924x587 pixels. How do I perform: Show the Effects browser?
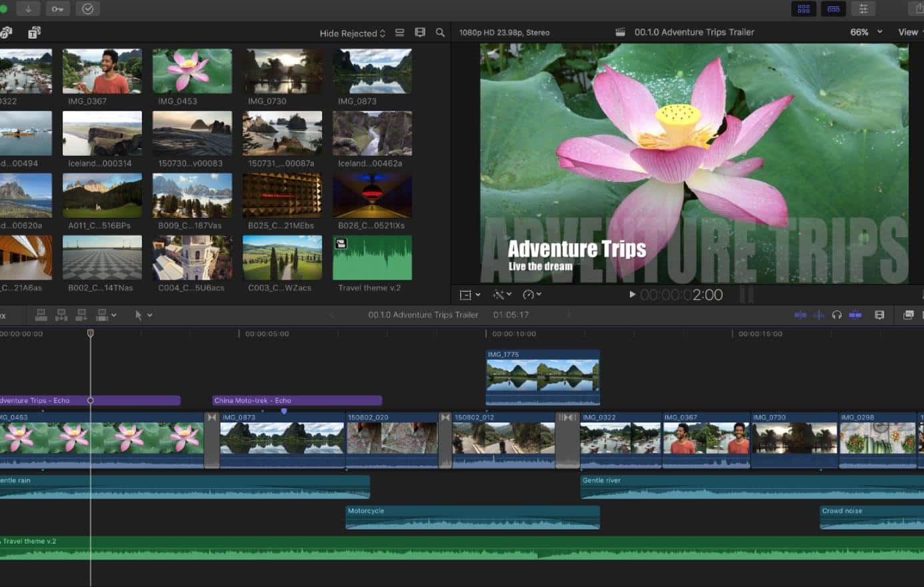pos(908,315)
